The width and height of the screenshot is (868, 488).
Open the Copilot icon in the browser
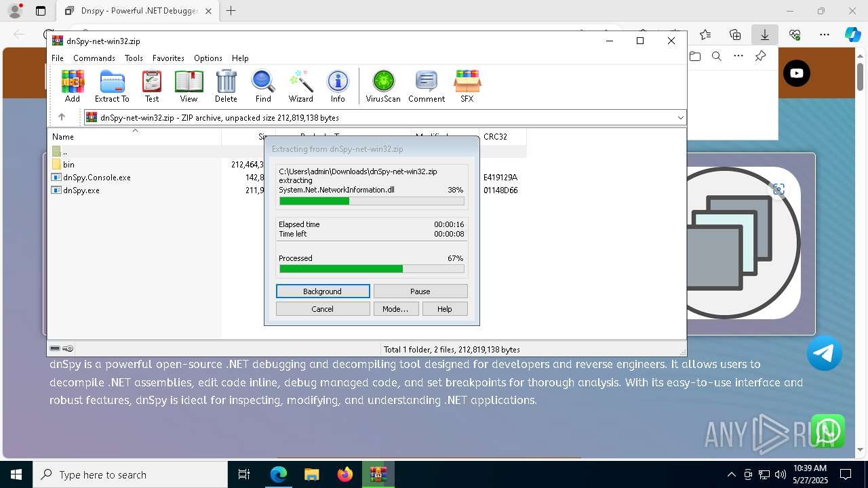tap(852, 35)
